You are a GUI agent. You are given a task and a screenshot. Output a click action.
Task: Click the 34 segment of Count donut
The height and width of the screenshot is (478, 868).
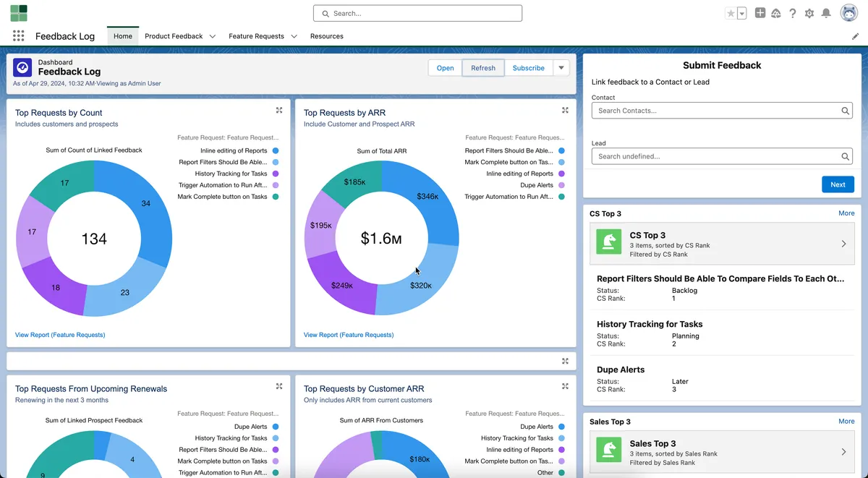[147, 203]
